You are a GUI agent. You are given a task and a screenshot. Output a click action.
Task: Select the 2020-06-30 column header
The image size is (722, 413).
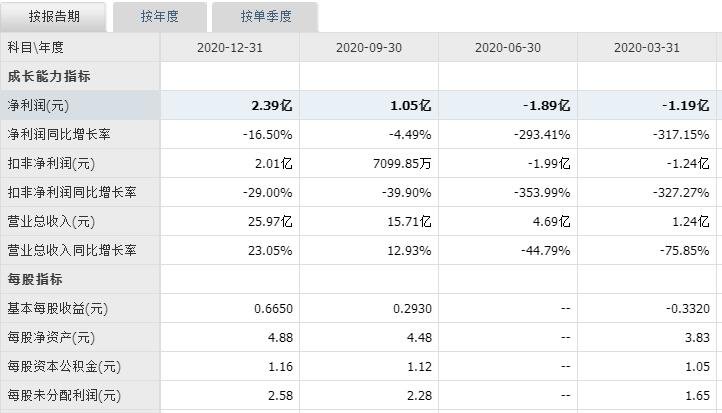(x=507, y=47)
